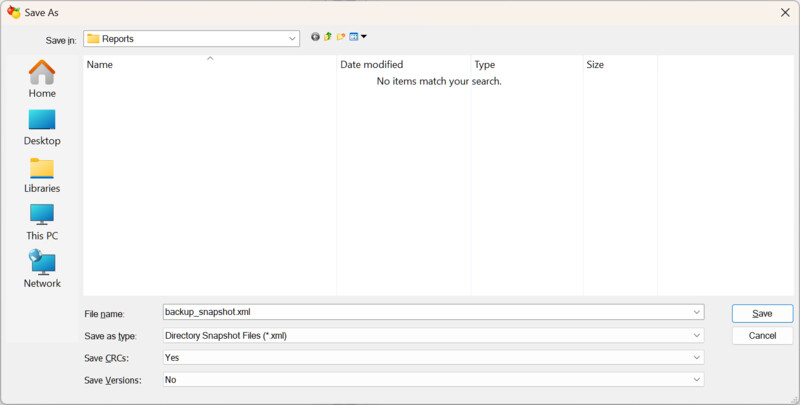Sort by the Type column header
Image resolution: width=800 pixels, height=405 pixels.
click(x=527, y=64)
